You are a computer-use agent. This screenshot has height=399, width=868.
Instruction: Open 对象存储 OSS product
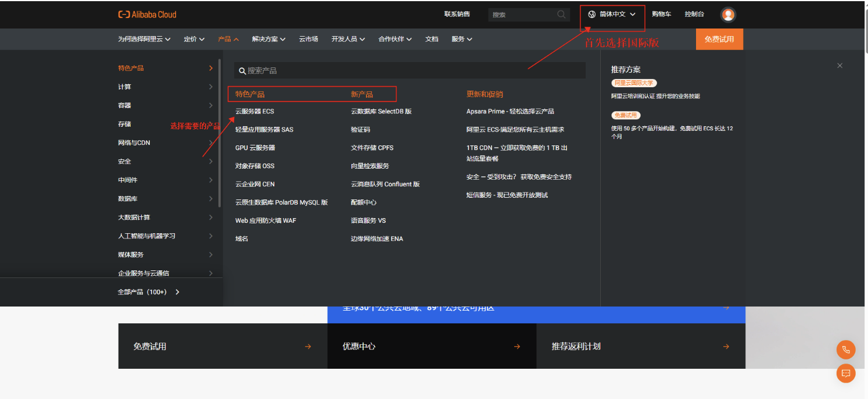(254, 166)
